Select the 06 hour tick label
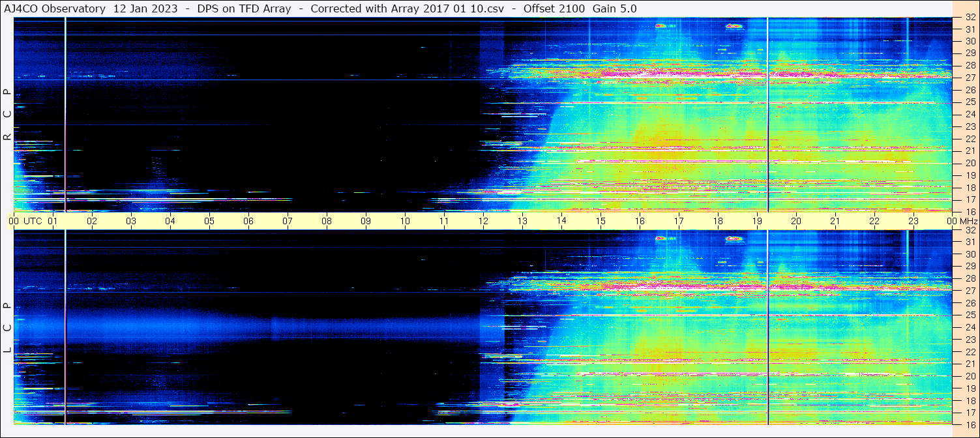The width and height of the screenshot is (980, 438). (248, 221)
